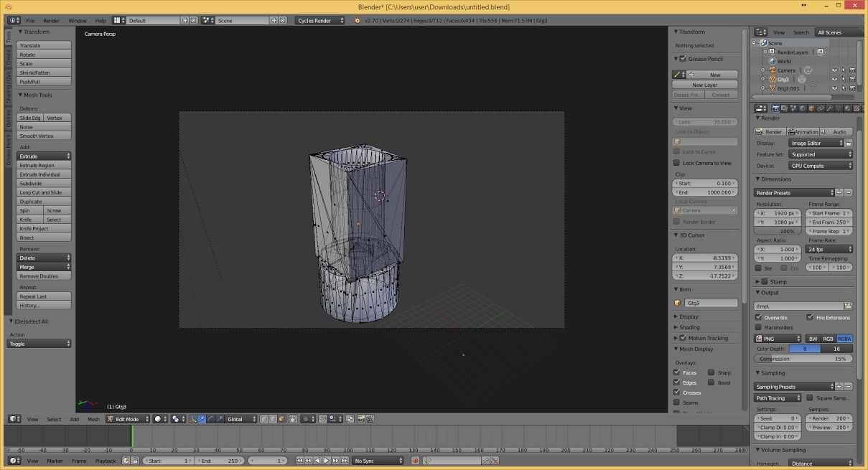This screenshot has width=868, height=470.
Task: Select the translate manipulator arrow icon
Action: pyautogui.click(x=202, y=419)
